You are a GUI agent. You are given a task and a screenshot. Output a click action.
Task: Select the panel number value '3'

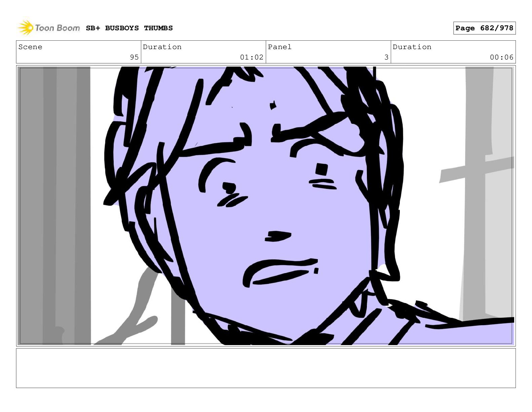click(x=386, y=57)
